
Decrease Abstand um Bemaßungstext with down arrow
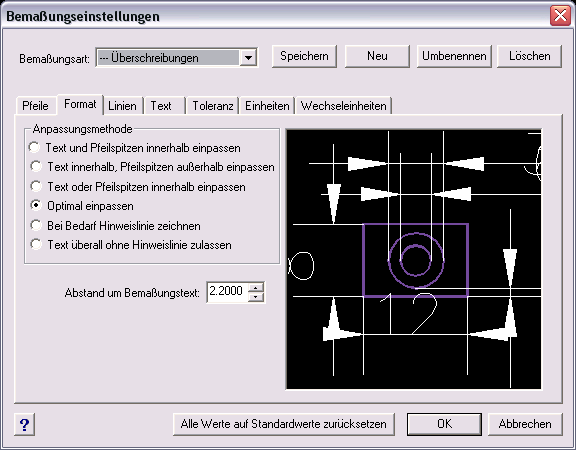click(256, 297)
